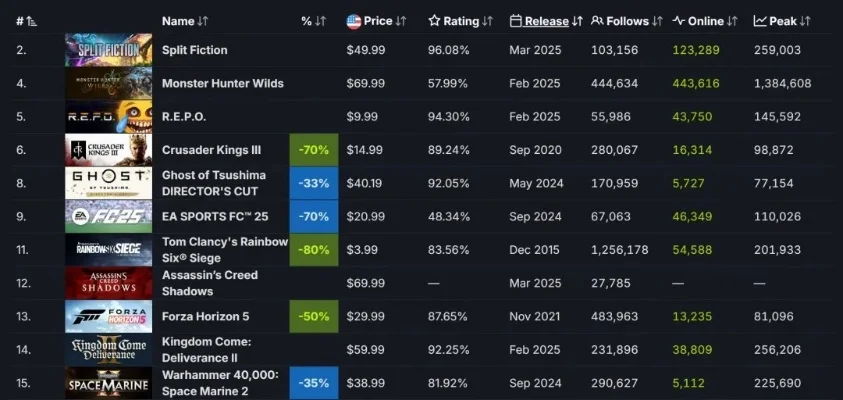Sort table by Name column
This screenshot has width=843, height=400.
(185, 21)
